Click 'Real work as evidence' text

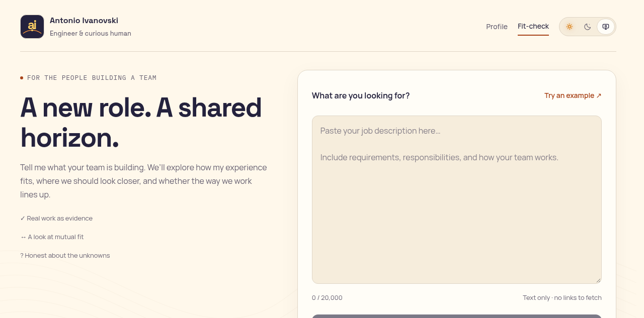pos(59,219)
